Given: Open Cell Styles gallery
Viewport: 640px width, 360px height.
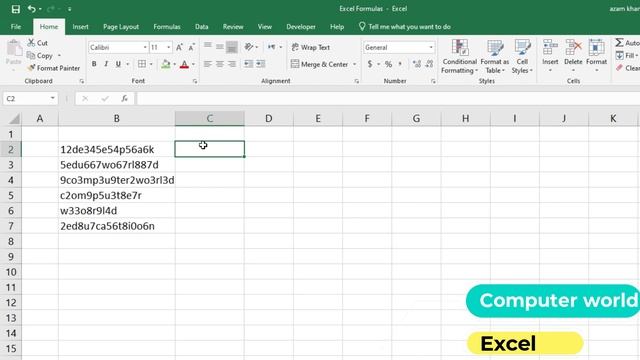Looking at the screenshot, I should point(522,56).
